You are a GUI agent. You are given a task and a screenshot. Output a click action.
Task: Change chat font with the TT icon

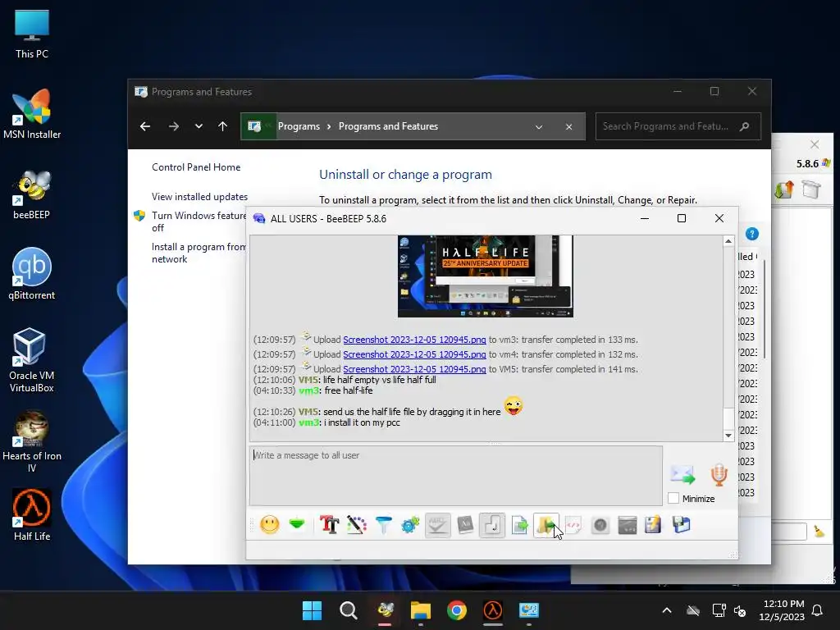tap(330, 524)
